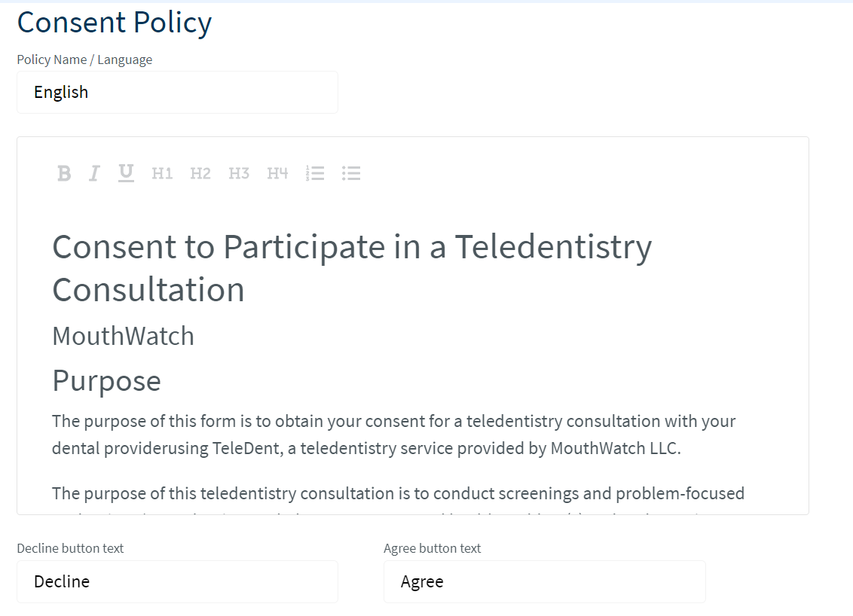The image size is (853, 616).
Task: Click the first paragraph about TeleDent
Action: coord(394,435)
